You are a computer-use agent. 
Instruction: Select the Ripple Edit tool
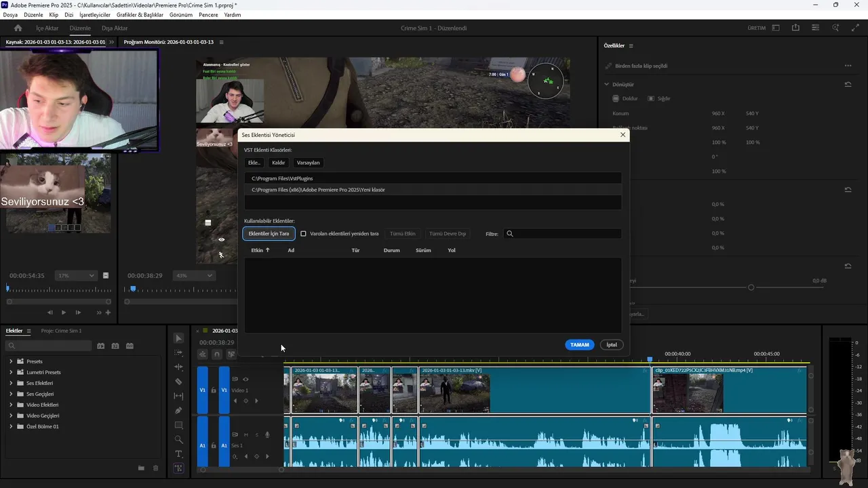(178, 367)
